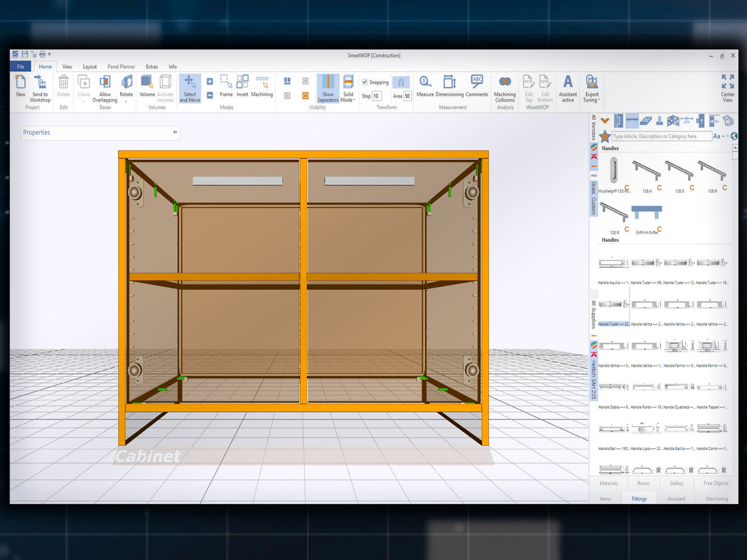Click the blue File button
The height and width of the screenshot is (560, 747).
(21, 67)
